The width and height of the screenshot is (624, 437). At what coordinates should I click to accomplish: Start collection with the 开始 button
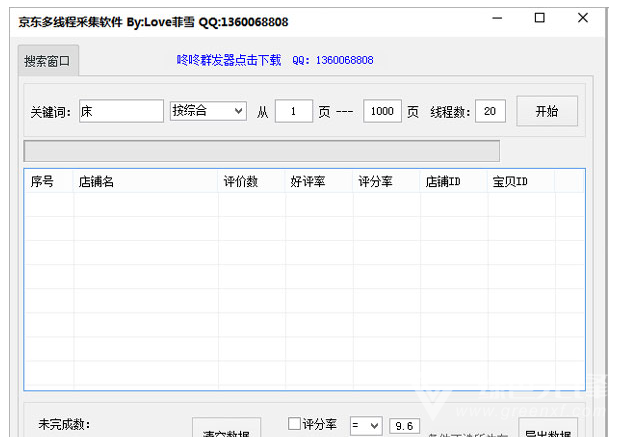point(547,111)
